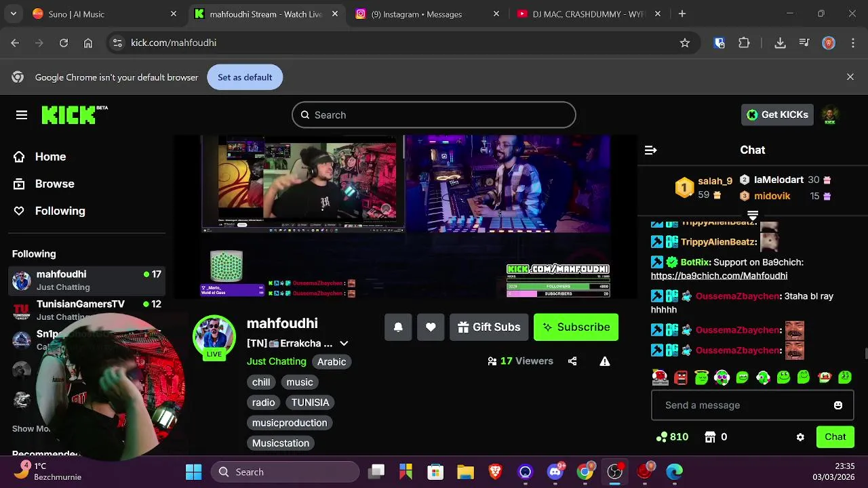This screenshot has height=488, width=868.
Task: Click the Gift Subs button
Action: (489, 327)
